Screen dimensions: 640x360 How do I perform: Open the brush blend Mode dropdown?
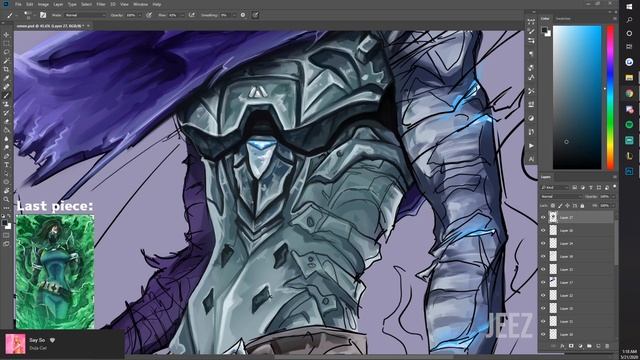(84, 15)
